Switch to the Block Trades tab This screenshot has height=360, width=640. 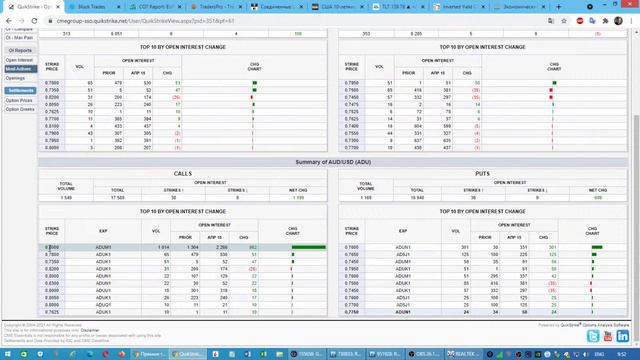pos(94,7)
